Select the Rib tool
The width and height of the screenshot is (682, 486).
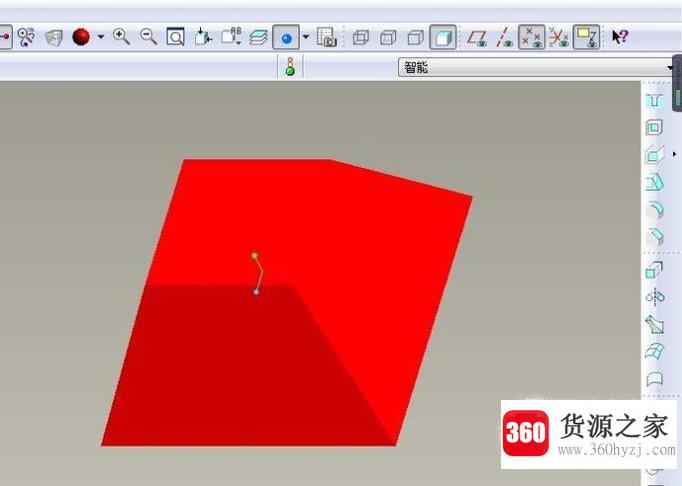[654, 154]
